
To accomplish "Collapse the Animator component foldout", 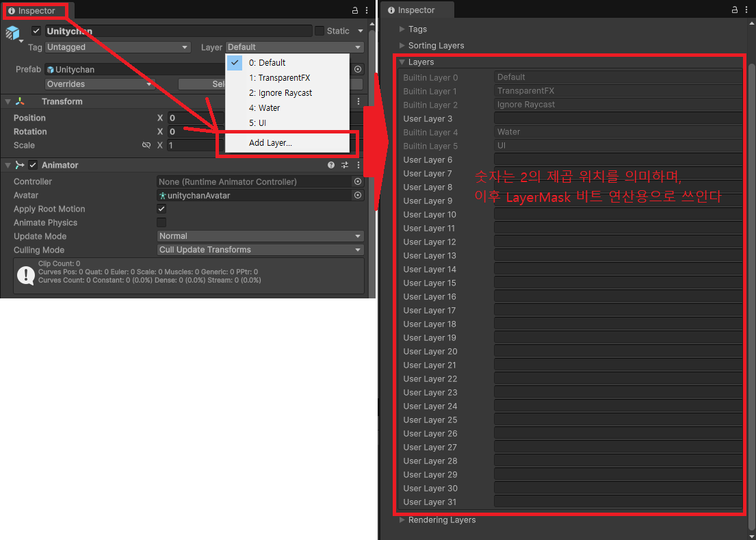I will tap(8, 165).
